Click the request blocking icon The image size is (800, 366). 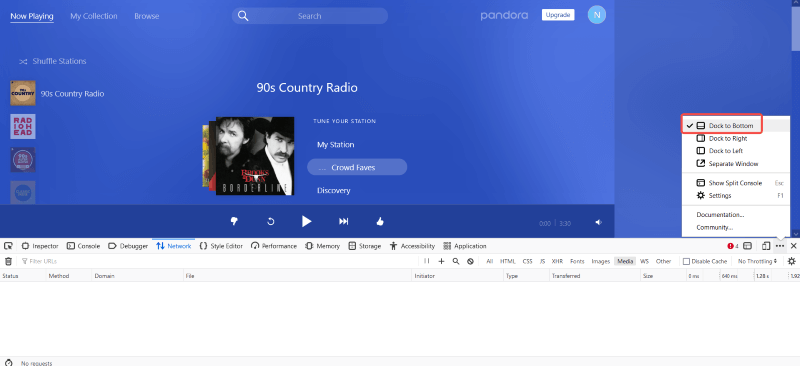click(470, 261)
